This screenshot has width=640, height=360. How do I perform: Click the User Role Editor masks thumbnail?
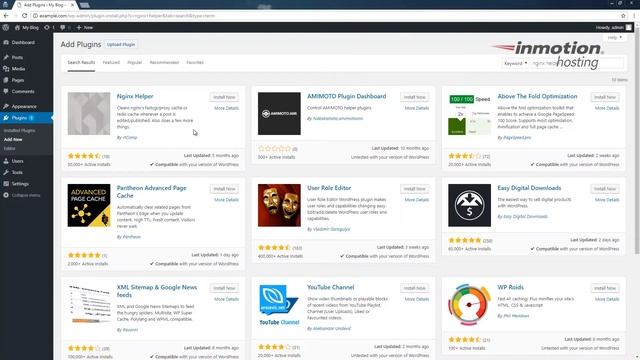(279, 205)
